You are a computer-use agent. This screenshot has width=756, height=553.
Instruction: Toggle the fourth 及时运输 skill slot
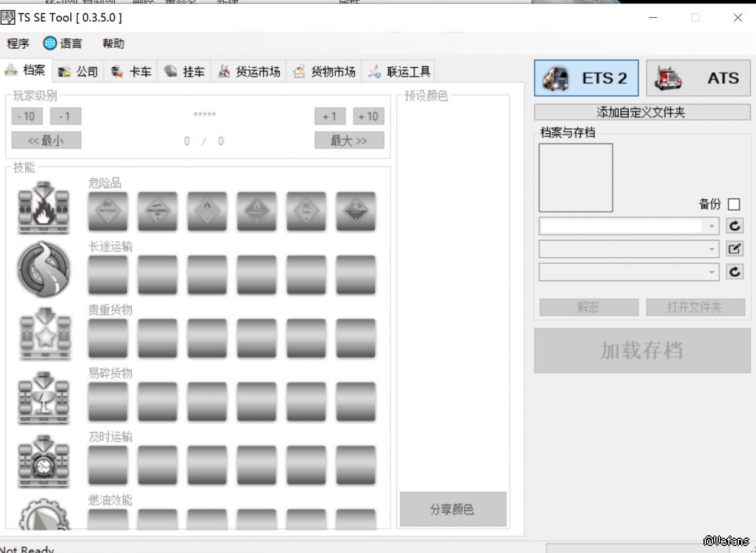257,466
